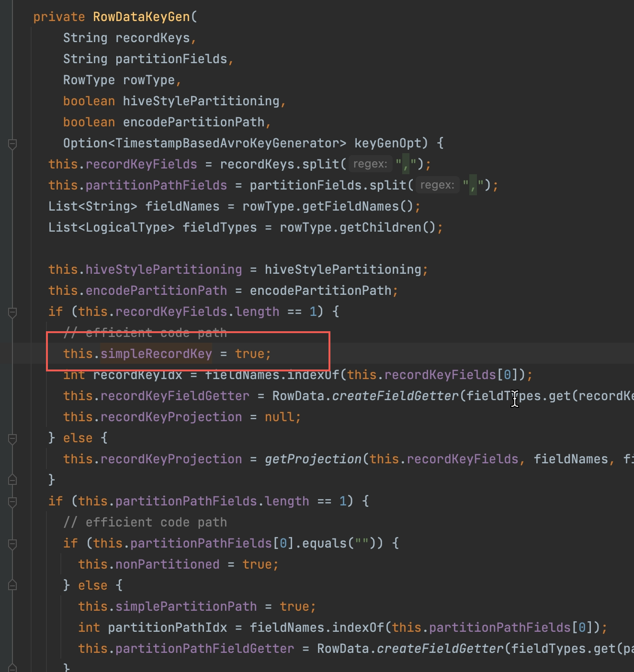Image resolution: width=634 pixels, height=672 pixels.
Task: Click the simplePartitionPath field
Action: click(186, 606)
